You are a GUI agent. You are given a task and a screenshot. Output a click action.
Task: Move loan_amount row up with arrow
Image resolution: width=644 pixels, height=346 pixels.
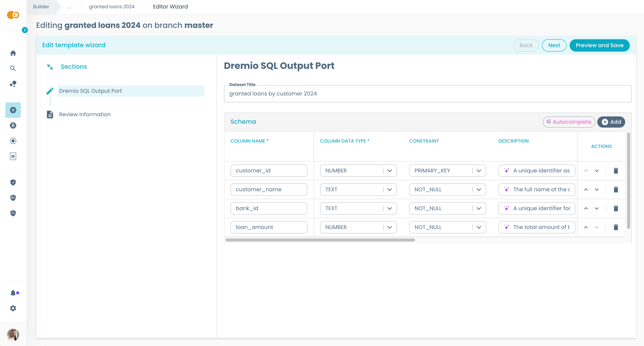click(586, 227)
